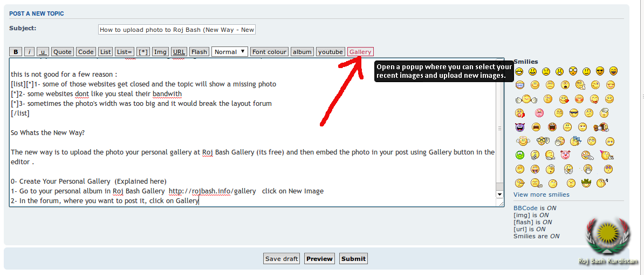
Task: Open the Normal font size dropdown
Action: coord(230,52)
